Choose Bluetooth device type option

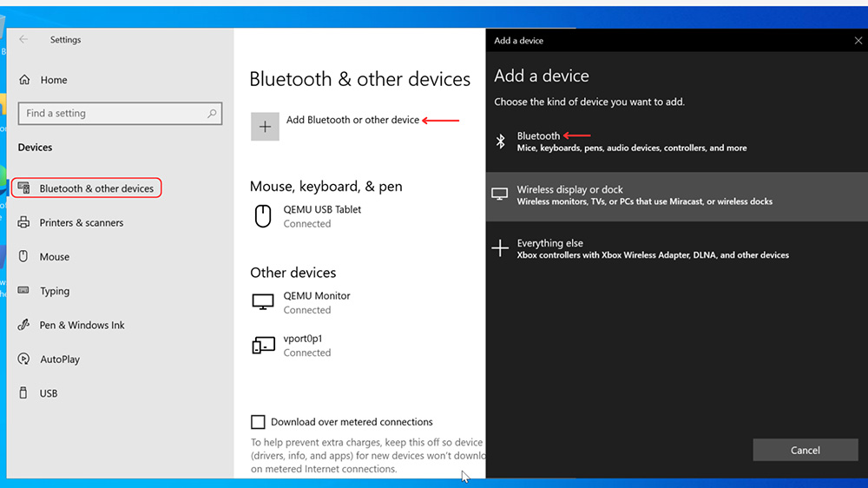coord(677,142)
